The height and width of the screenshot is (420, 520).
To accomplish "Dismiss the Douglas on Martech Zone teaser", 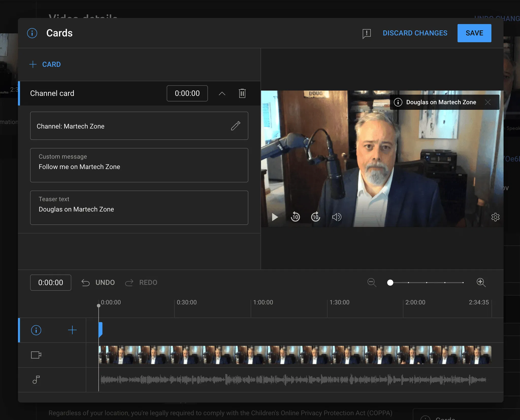I will [x=488, y=102].
